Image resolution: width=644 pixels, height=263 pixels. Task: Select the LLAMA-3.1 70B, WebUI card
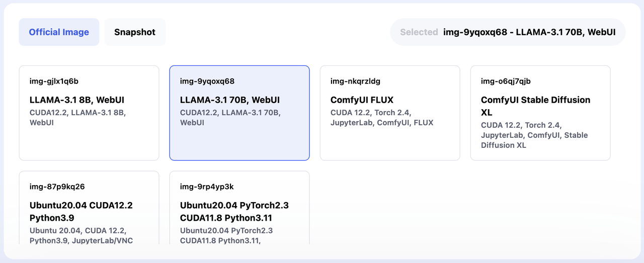(x=239, y=113)
